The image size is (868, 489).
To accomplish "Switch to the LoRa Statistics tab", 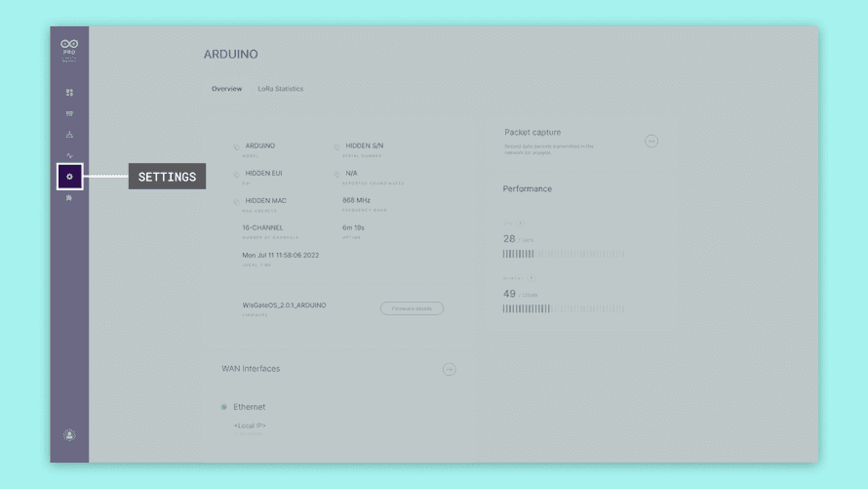I will pyautogui.click(x=280, y=89).
